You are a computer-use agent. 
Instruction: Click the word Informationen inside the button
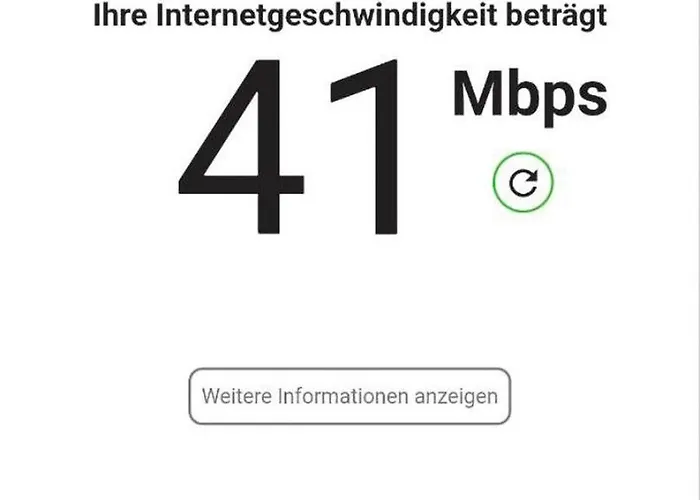point(343,396)
